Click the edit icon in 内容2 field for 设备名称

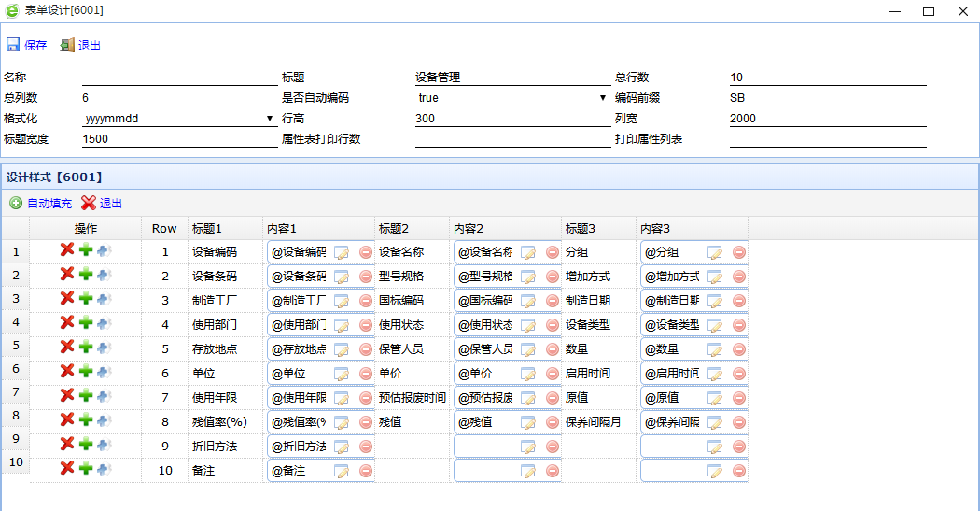pos(528,252)
